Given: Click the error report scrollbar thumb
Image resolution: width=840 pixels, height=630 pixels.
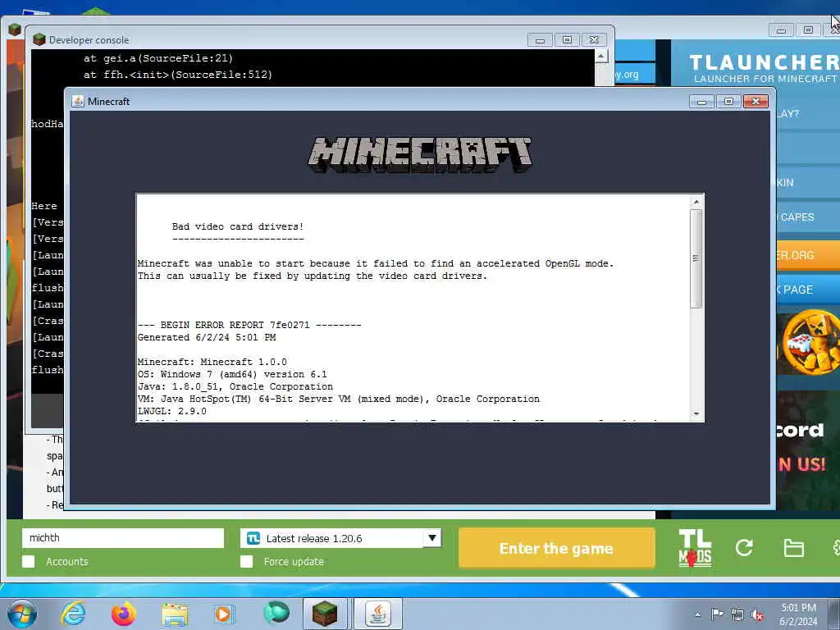Looking at the screenshot, I should click(x=696, y=258).
